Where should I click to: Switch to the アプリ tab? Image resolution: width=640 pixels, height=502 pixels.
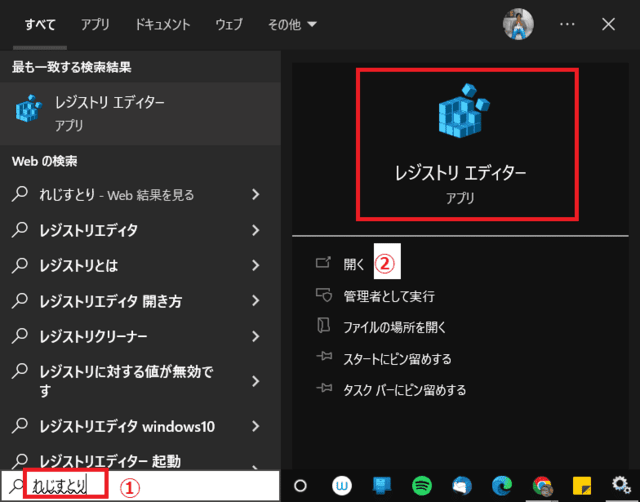point(96,23)
